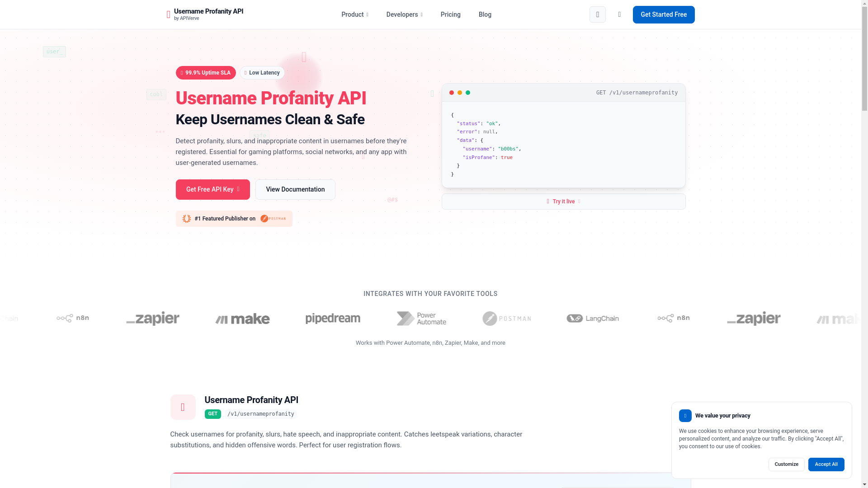Screen dimensions: 868x488
Task: Expand the Developers dropdown menu
Action: (x=404, y=14)
